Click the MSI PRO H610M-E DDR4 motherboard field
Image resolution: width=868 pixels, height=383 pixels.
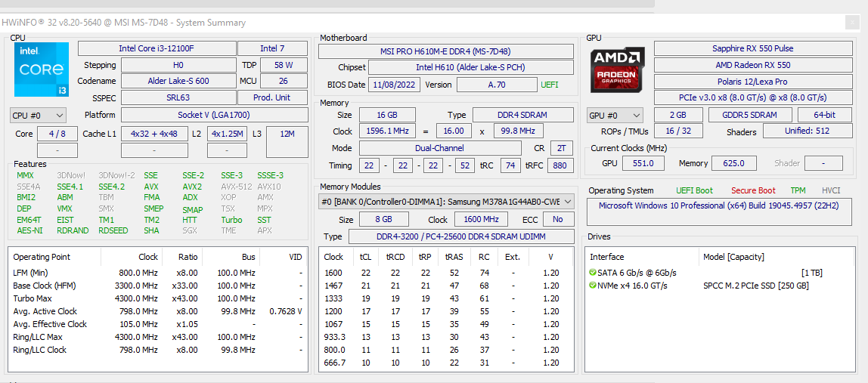click(x=445, y=51)
